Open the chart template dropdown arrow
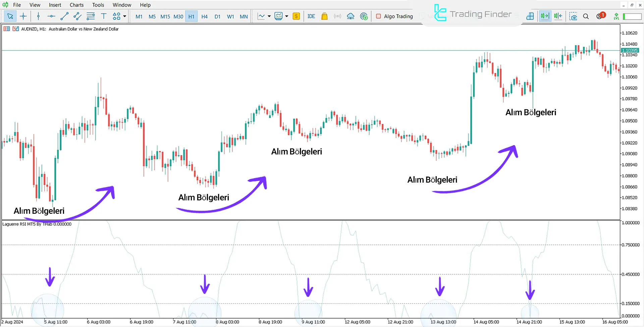Screen dimensions: 644x327 pyautogui.click(x=287, y=16)
